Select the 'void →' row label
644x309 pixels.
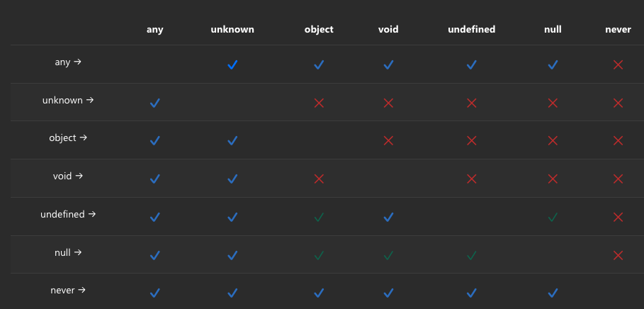(68, 176)
